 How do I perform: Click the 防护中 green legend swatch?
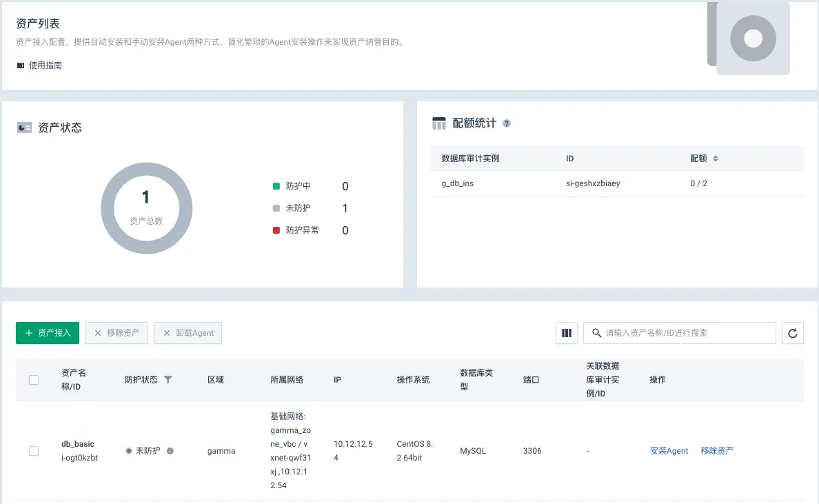click(276, 186)
